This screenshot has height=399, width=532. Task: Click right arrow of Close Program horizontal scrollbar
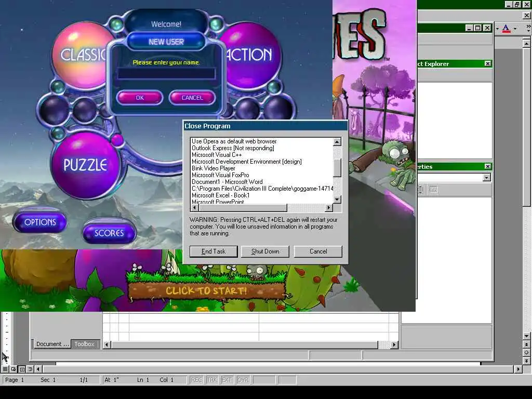[328, 207]
